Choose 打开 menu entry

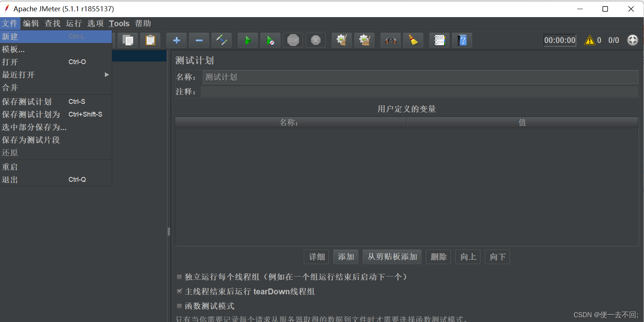[x=56, y=62]
